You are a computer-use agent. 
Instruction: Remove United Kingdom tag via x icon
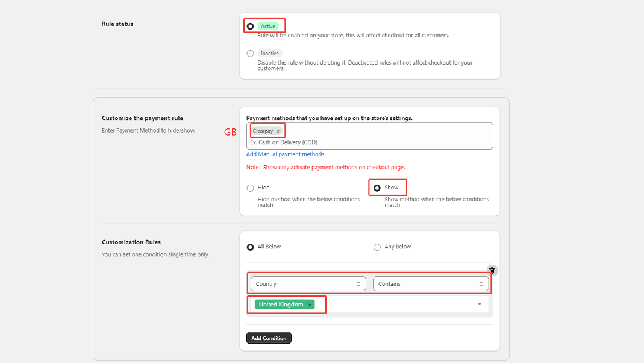tap(310, 305)
